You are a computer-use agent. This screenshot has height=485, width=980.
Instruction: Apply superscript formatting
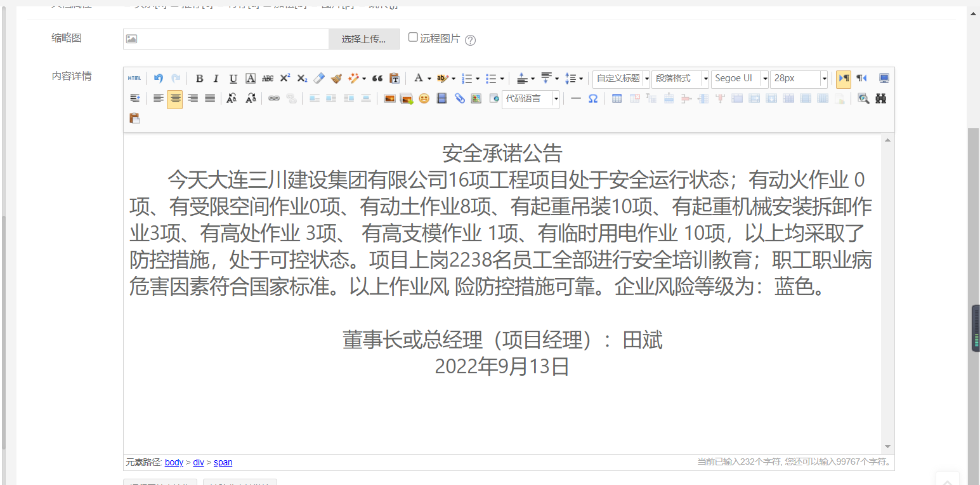[x=285, y=78]
